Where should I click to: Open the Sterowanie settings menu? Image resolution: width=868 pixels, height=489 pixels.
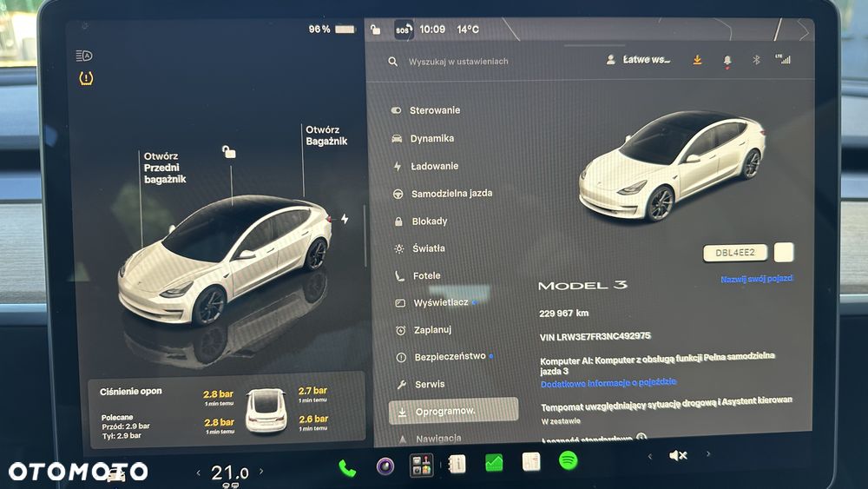point(425,110)
